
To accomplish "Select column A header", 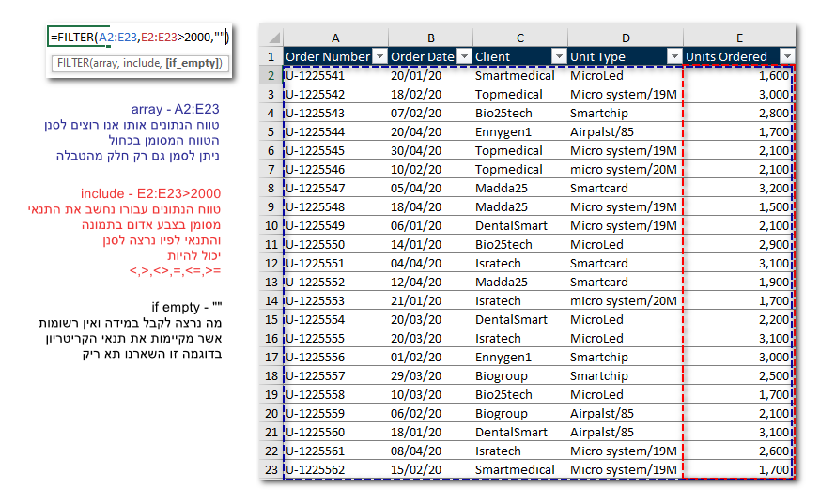I will click(x=335, y=38).
